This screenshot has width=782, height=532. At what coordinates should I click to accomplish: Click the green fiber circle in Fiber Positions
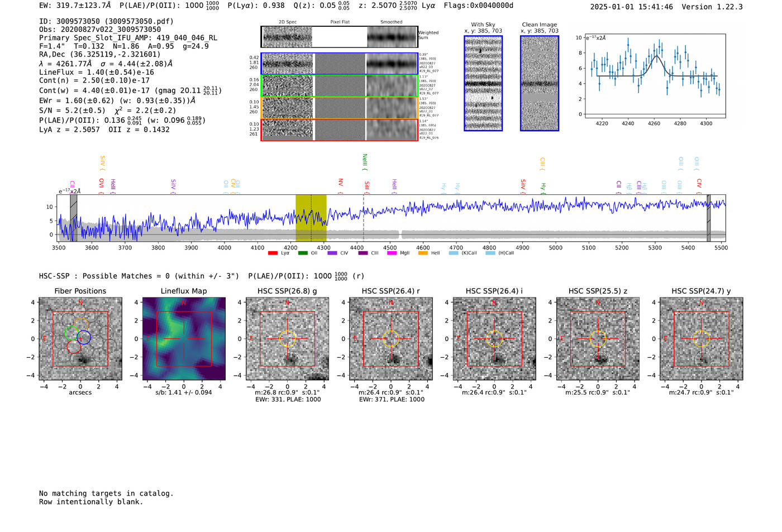tap(71, 333)
